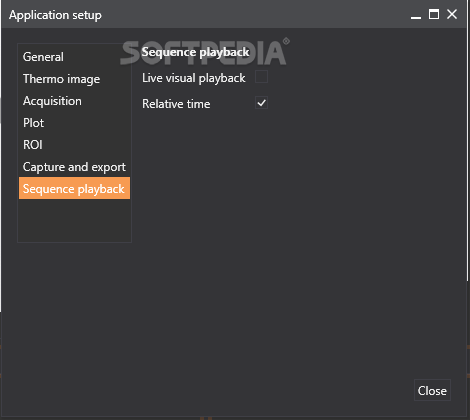This screenshot has width=470, height=420.
Task: Click the Live visual playback label
Action: (x=193, y=78)
